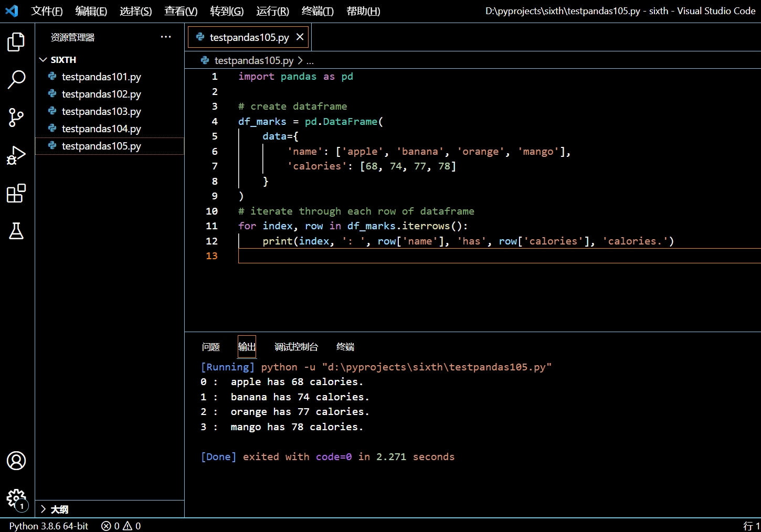Open the 运行(R) menu
The width and height of the screenshot is (761, 532).
[x=273, y=11]
